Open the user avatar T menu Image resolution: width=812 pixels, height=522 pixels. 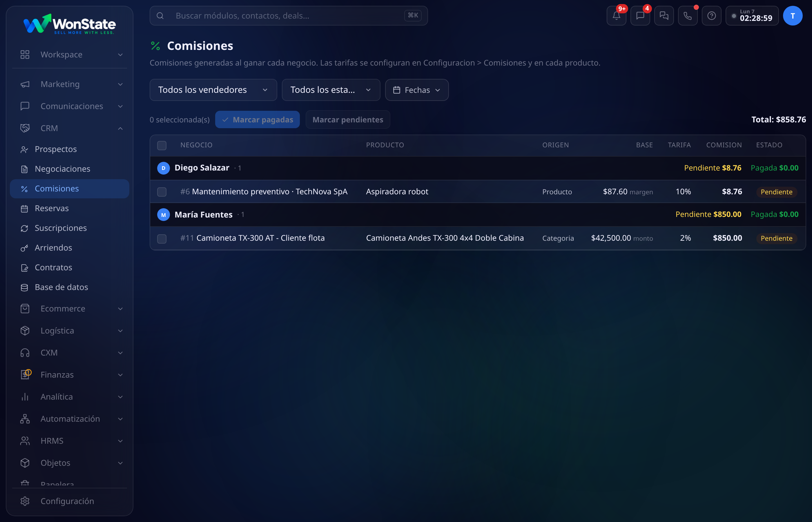792,16
